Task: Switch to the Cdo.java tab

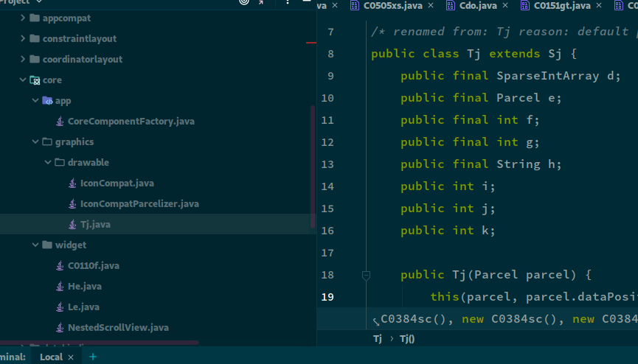Action: click(478, 5)
